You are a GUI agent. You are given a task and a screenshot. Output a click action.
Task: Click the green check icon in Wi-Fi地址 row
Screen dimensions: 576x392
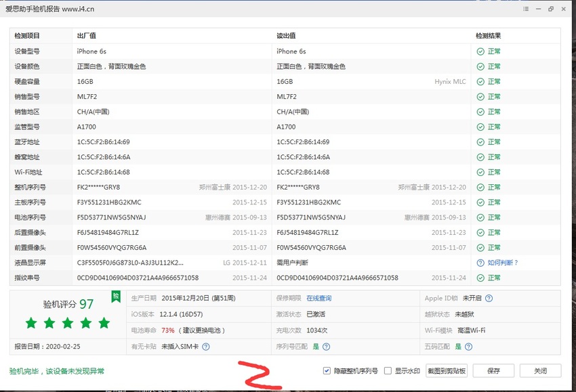480,172
